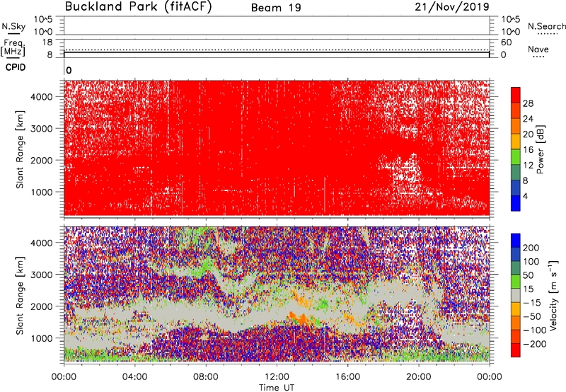Click the date '21/Nov/2019'
This screenshot has height=392, width=566.
point(451,7)
